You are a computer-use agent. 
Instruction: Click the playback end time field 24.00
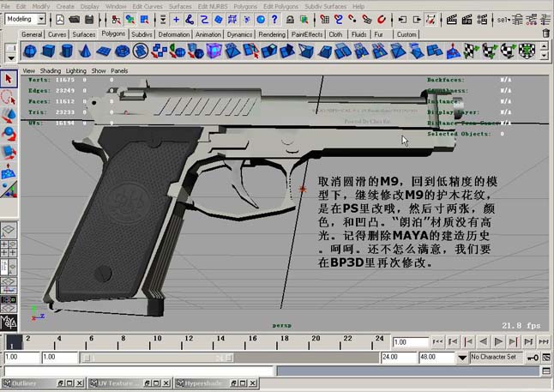[x=400, y=358]
